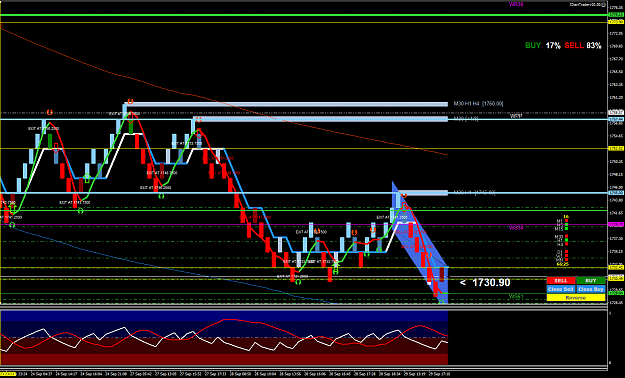Click the H4 timeframe trend indicator
Screen dimensions: 625x378
coord(566,244)
